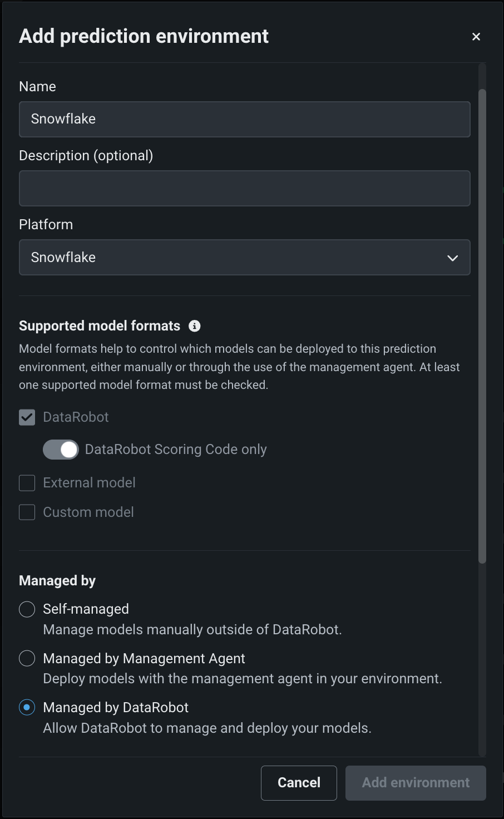Select the Self-managed radio option

pos(27,609)
